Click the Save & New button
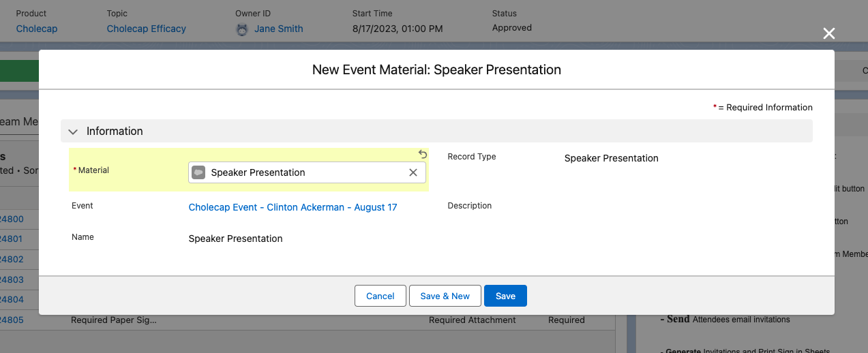Screen dimensions: 868x353 [x=445, y=296]
